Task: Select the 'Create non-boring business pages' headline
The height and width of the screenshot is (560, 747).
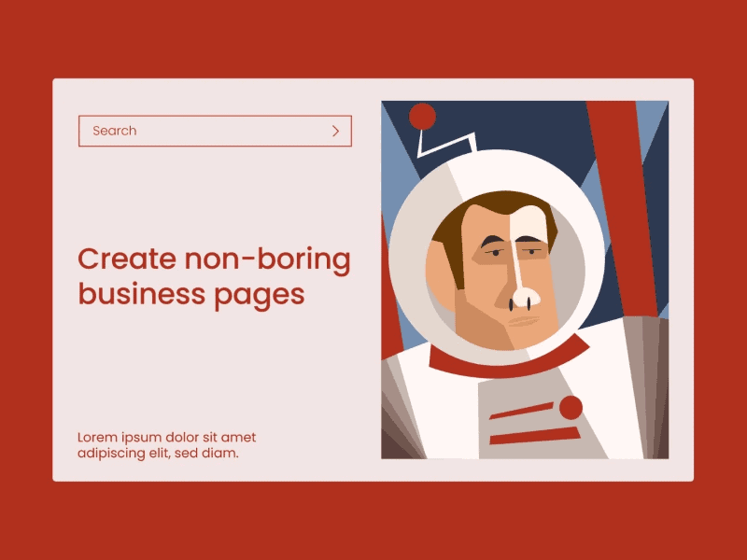Action: tap(214, 276)
